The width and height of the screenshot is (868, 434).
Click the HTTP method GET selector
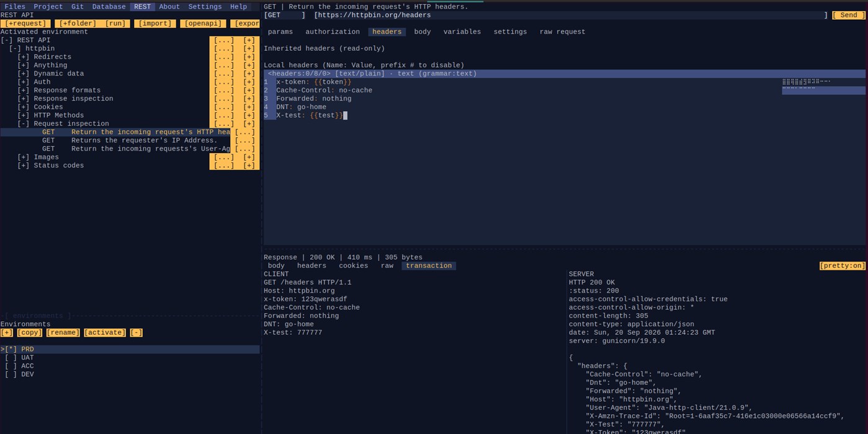click(285, 15)
